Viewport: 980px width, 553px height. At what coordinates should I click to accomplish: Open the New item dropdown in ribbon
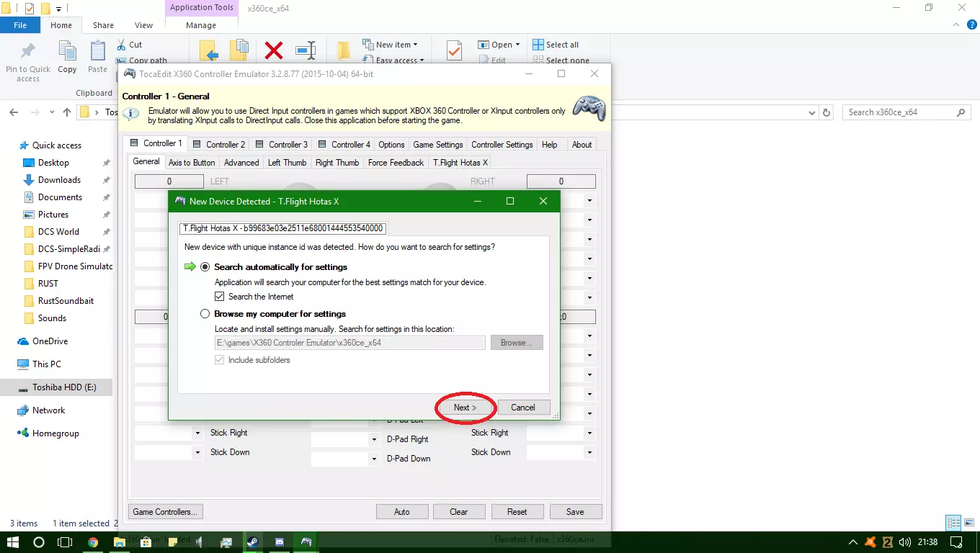[x=390, y=45]
